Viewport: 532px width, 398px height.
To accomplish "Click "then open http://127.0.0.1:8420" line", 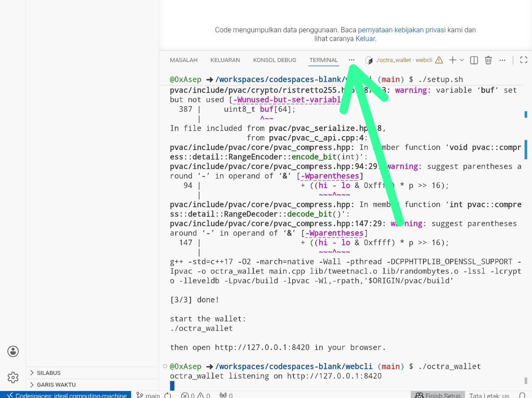I will click(x=278, y=347).
